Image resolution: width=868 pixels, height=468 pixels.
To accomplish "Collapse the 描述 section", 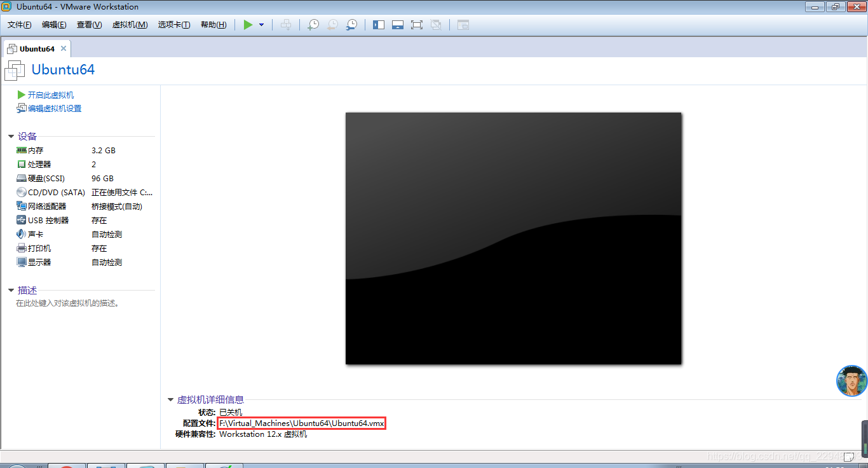I will click(11, 291).
